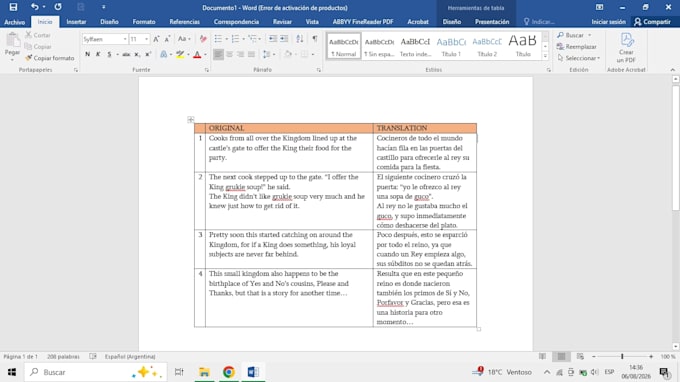
Task: Align text to the left
Action: (x=218, y=54)
